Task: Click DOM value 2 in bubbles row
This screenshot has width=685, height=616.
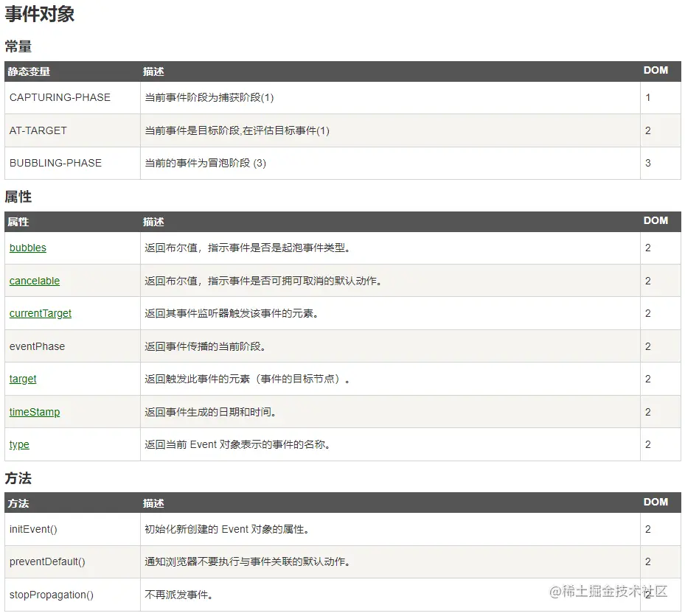Action: 648,248
